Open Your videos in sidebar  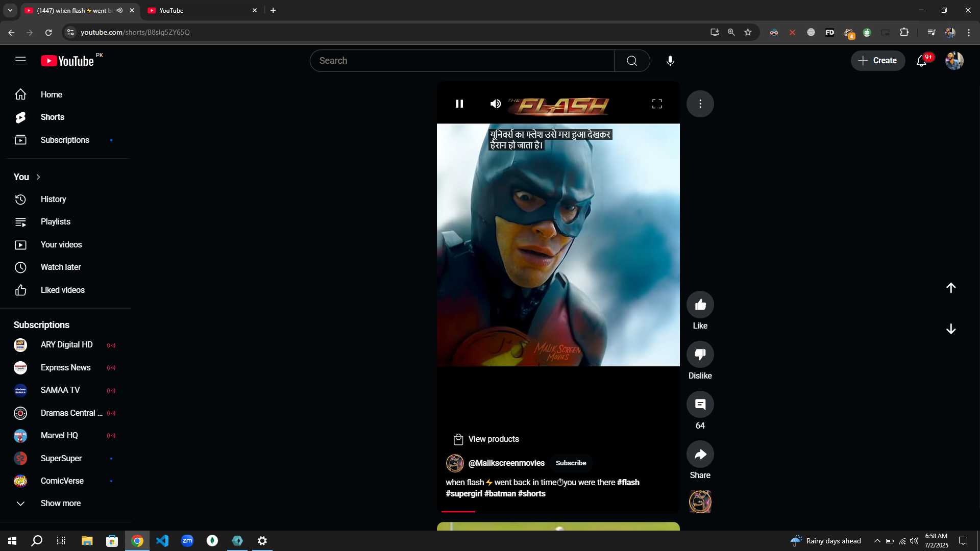65,245
